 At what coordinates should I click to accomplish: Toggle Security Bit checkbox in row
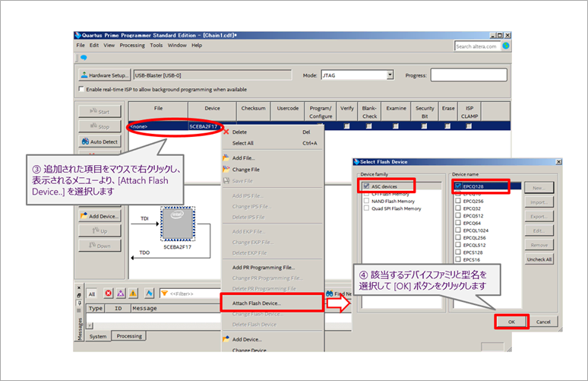(x=424, y=126)
